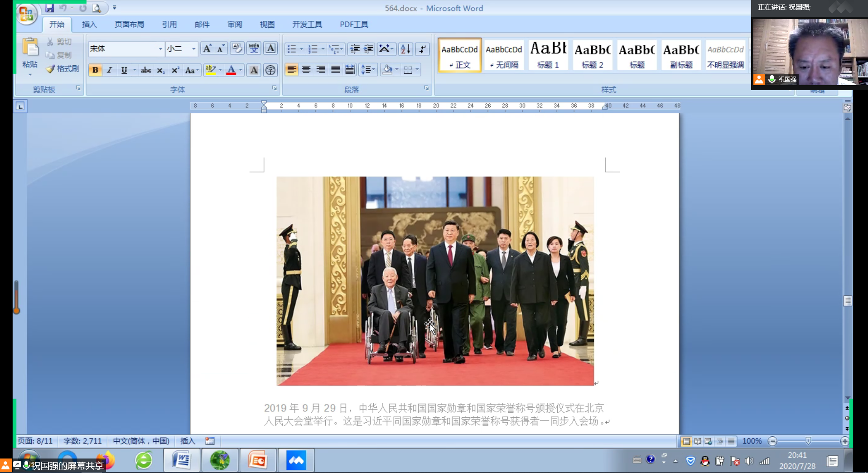Image resolution: width=868 pixels, height=473 pixels.
Task: Switch to the 插入 (Insert) tab
Action: point(89,24)
